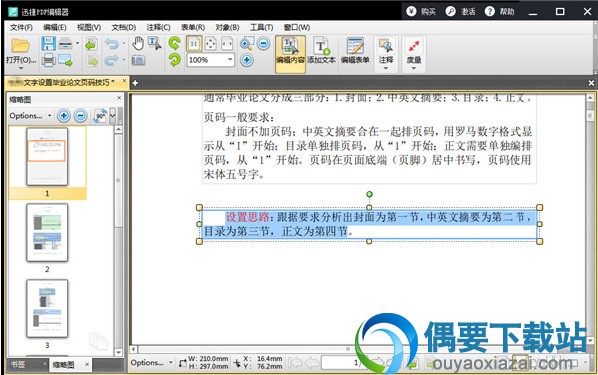The width and height of the screenshot is (598, 375).
Task: Go to first page arrow in status bar
Action: (x=294, y=362)
